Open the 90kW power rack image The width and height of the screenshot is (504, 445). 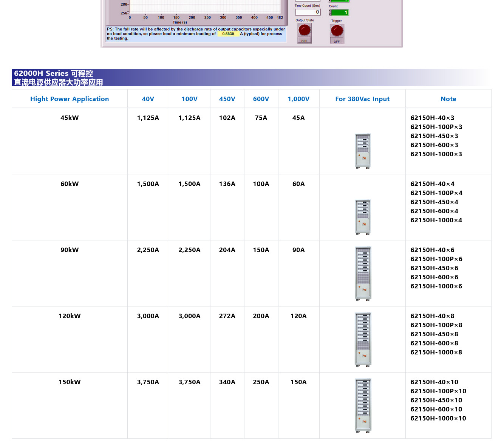(x=363, y=274)
